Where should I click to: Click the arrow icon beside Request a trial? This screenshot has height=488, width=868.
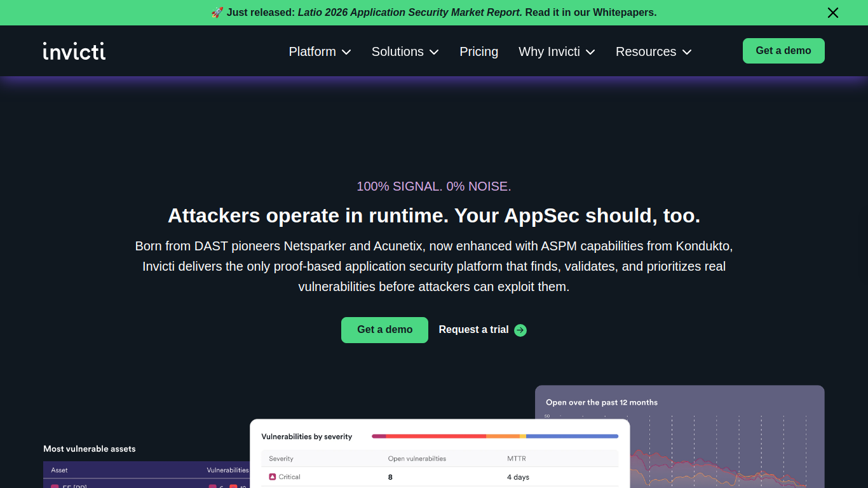coord(520,330)
